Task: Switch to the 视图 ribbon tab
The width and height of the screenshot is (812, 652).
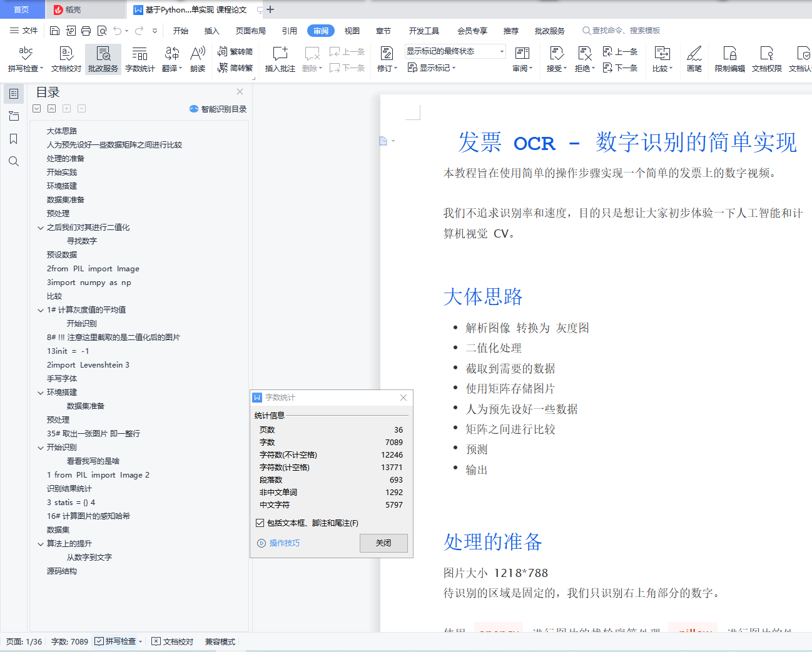Action: 352,31
